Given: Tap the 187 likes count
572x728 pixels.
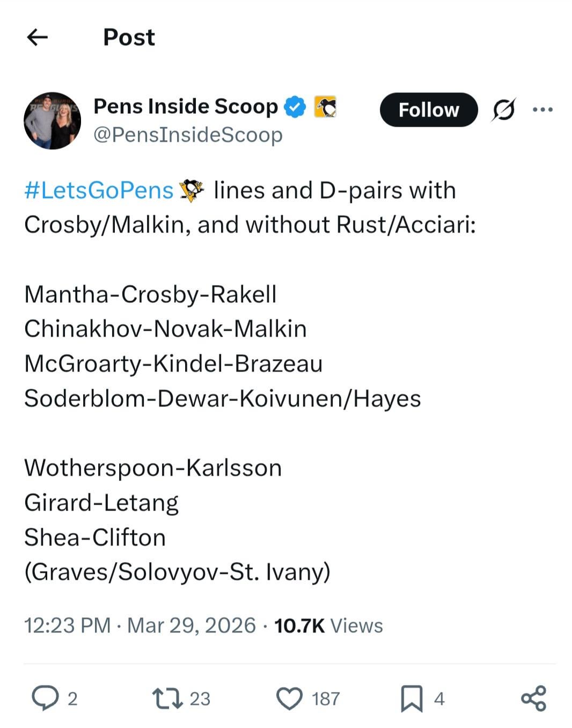Looking at the screenshot, I should (x=326, y=698).
